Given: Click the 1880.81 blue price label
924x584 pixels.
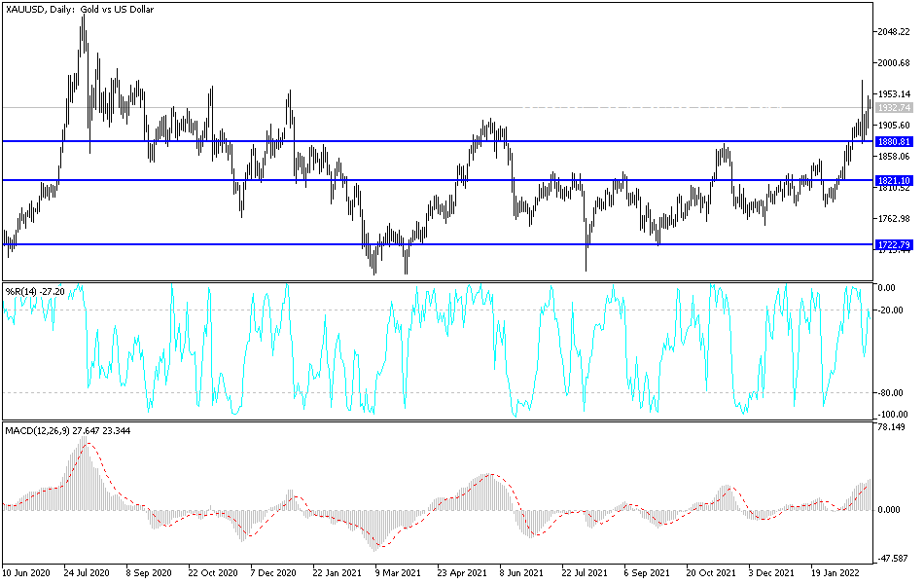Looking at the screenshot, I should tap(894, 141).
